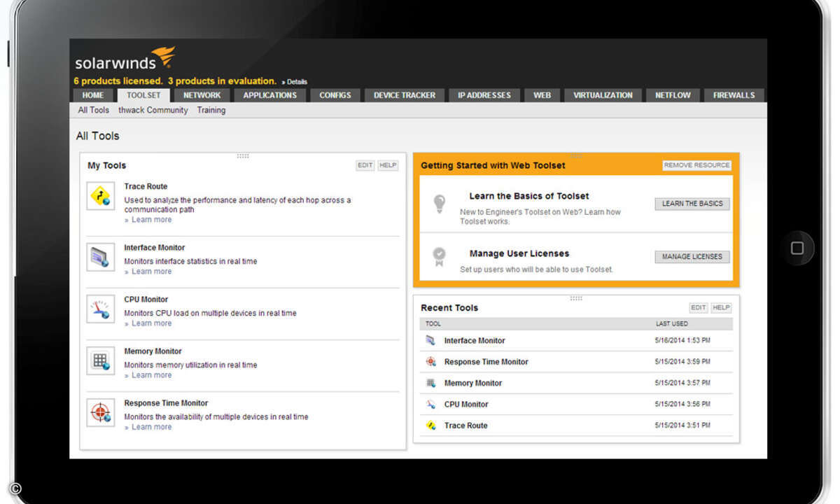The height and width of the screenshot is (504, 840).
Task: Open the HOME tab
Action: click(93, 95)
